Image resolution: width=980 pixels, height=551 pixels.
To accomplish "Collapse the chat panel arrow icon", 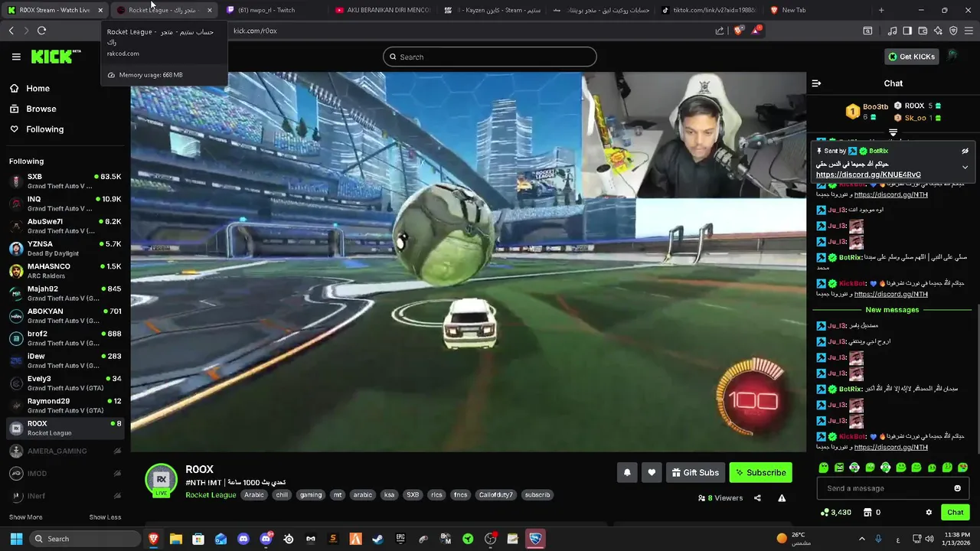I will click(x=816, y=83).
